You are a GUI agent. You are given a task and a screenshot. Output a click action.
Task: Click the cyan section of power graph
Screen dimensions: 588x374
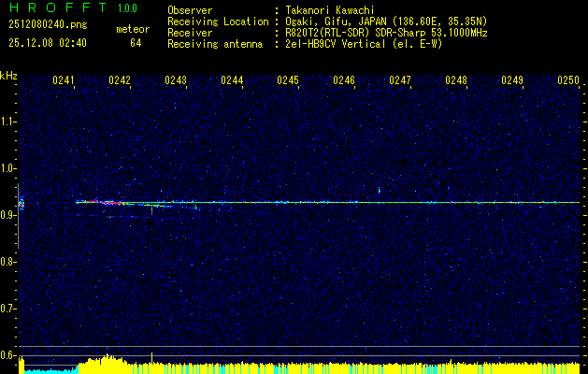[47, 370]
